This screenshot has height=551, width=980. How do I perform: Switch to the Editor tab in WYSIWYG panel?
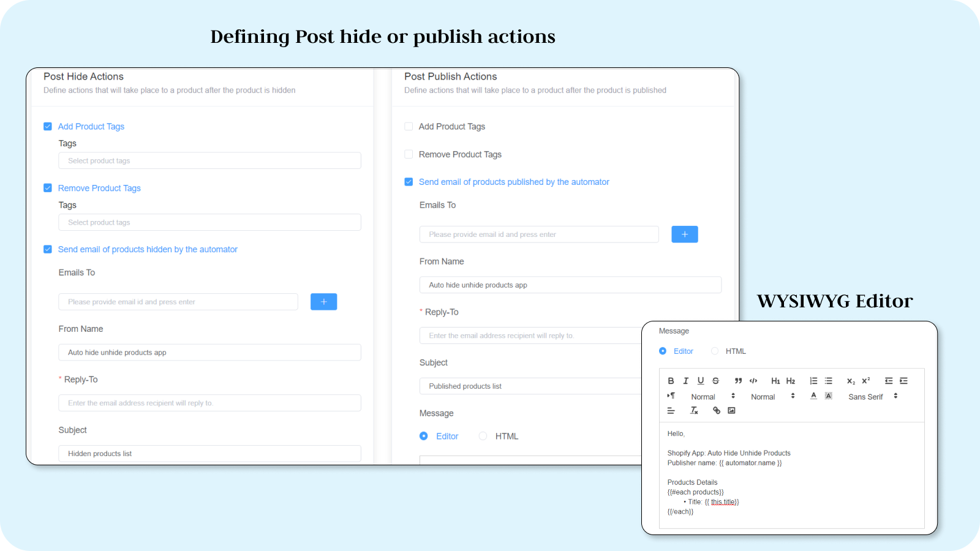pos(663,351)
